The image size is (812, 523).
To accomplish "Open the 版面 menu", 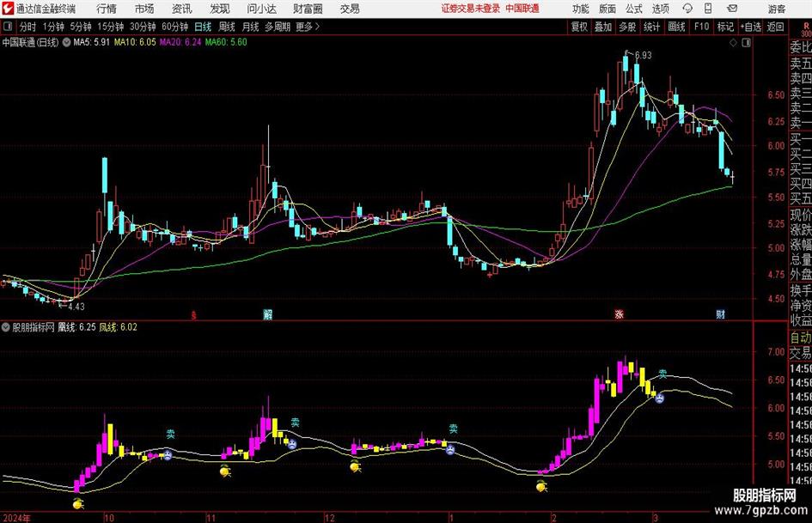I will tap(607, 9).
